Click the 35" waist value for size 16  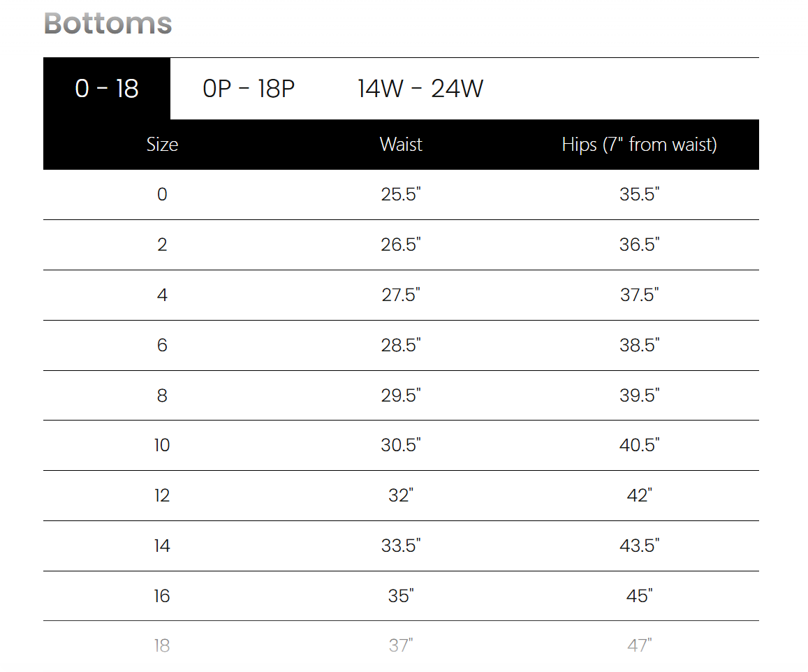coord(401,596)
